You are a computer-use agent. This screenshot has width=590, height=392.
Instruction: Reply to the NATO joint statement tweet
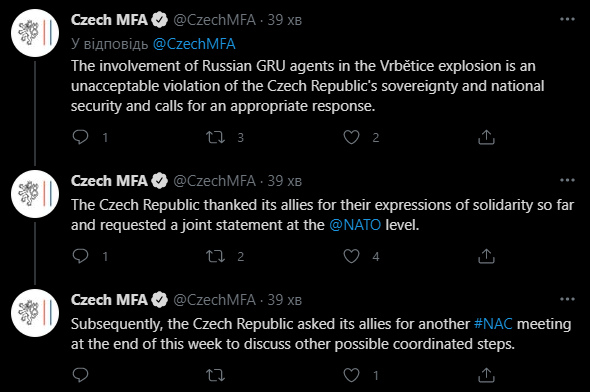[80, 256]
